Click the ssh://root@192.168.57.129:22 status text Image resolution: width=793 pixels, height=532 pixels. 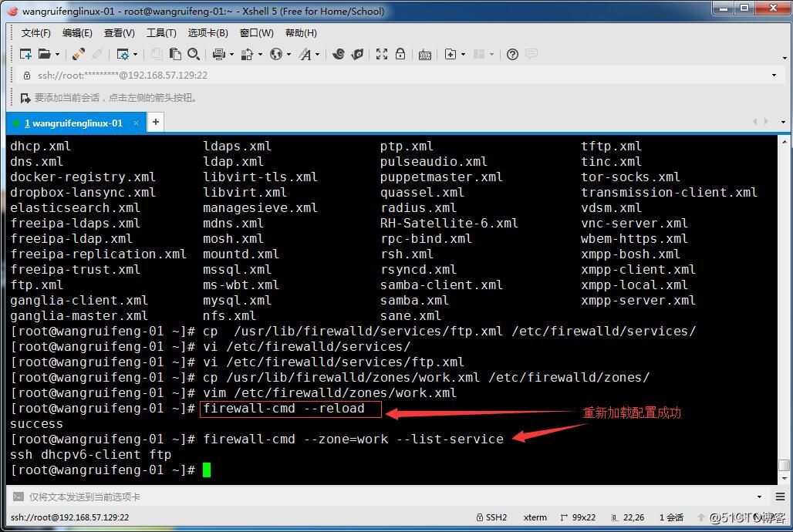coord(69,517)
